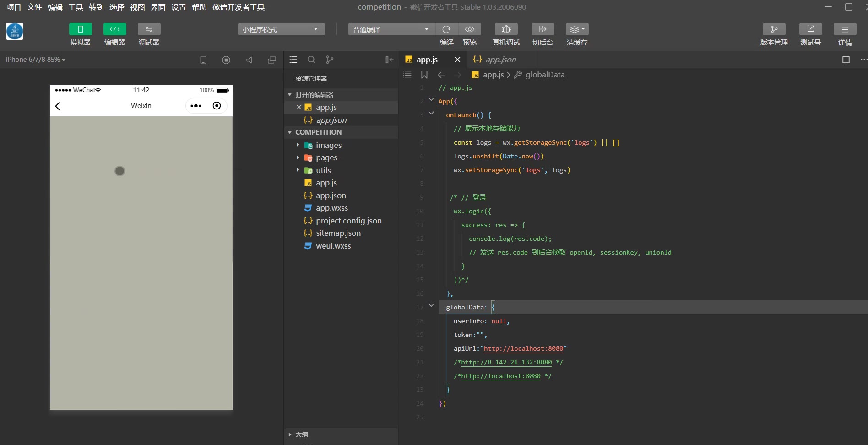The width and height of the screenshot is (868, 445).
Task: Expand the images folder
Action: (x=328, y=145)
